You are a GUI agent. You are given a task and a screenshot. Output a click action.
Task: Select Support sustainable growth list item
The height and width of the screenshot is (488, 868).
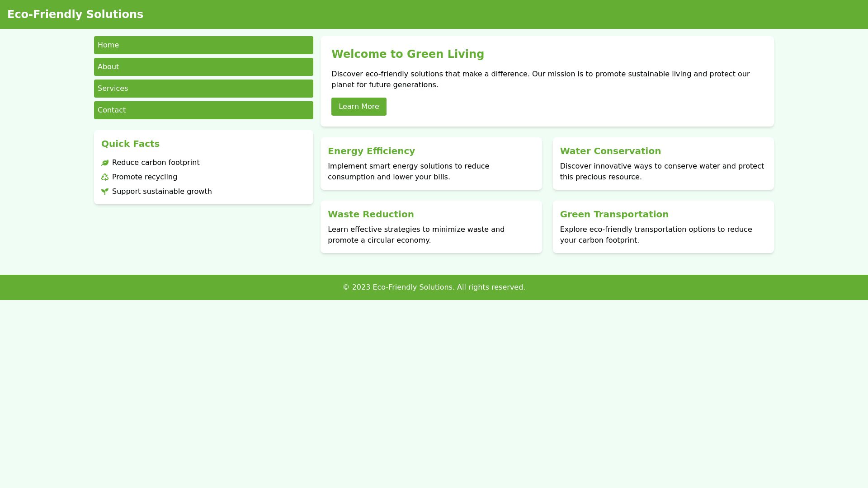coord(162,192)
